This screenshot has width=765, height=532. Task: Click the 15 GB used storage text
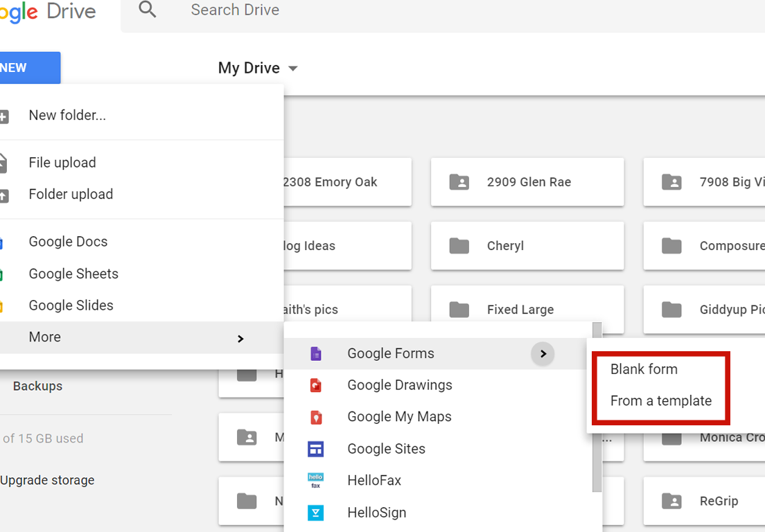click(43, 438)
